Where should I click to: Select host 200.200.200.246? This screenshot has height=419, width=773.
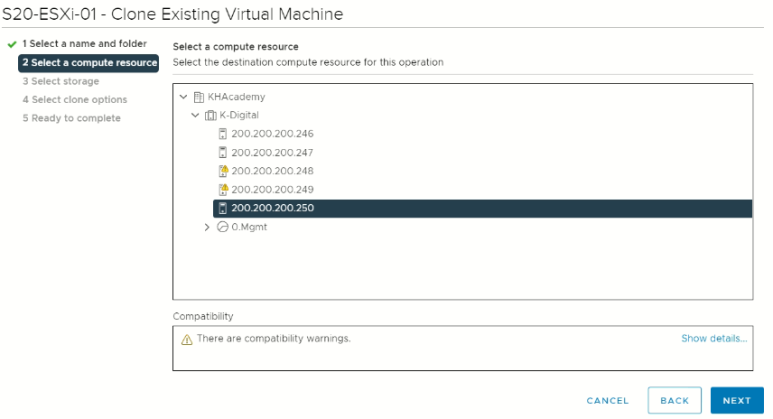coord(273,134)
